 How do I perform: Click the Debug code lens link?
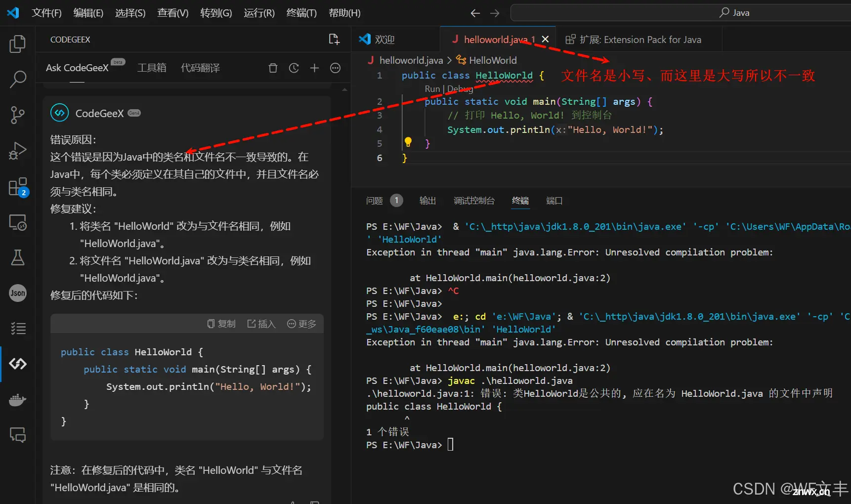coord(460,89)
